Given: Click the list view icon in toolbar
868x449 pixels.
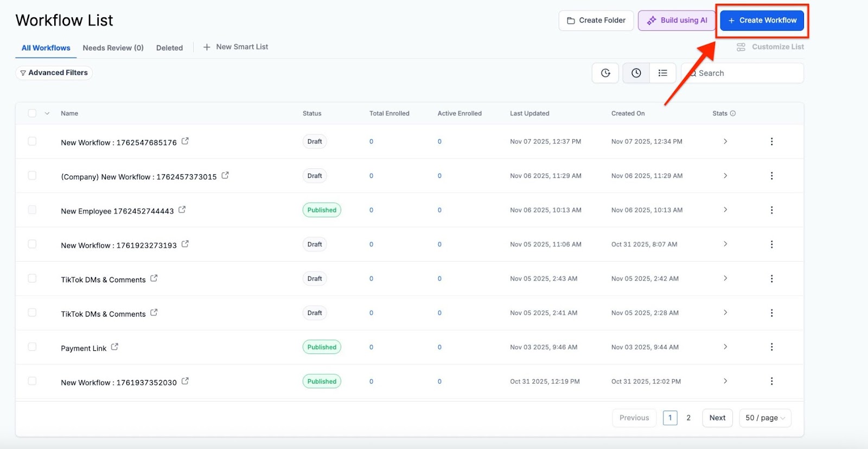Looking at the screenshot, I should tap(662, 73).
